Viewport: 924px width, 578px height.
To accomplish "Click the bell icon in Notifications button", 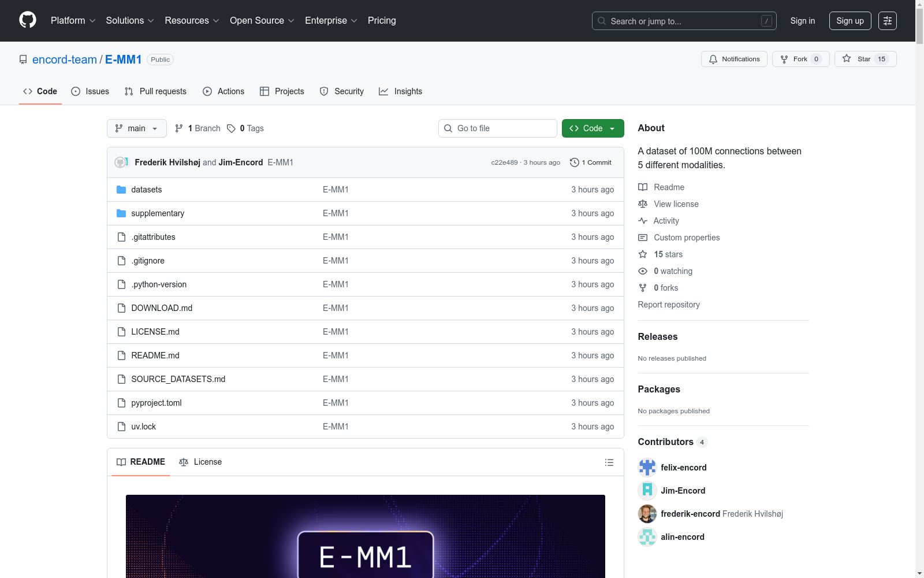I will point(713,59).
